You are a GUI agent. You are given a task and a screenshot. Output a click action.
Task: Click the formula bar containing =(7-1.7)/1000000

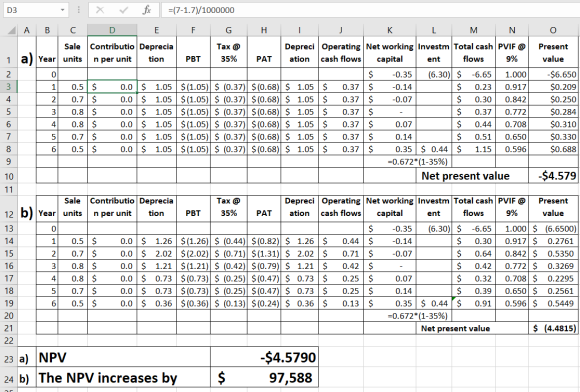pos(370,10)
